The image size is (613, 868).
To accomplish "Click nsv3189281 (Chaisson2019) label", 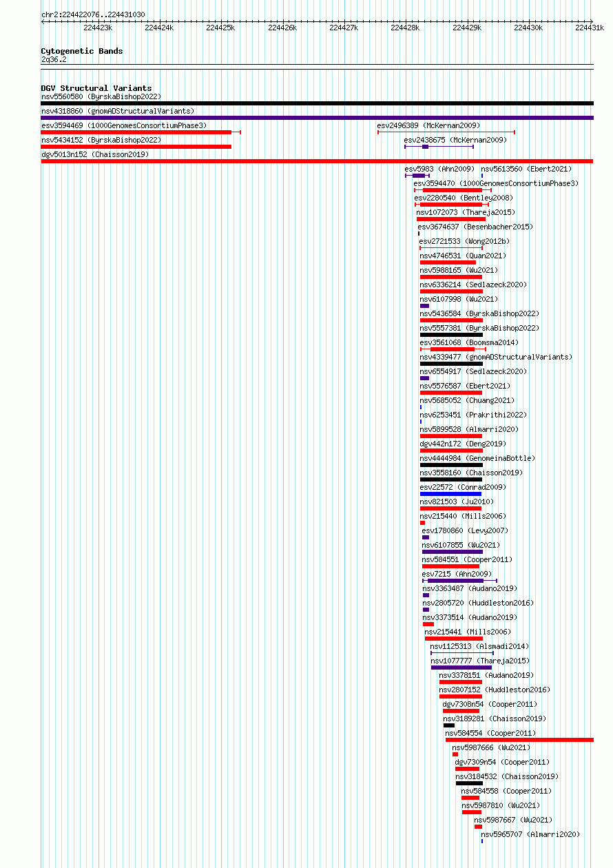I will pos(495,719).
